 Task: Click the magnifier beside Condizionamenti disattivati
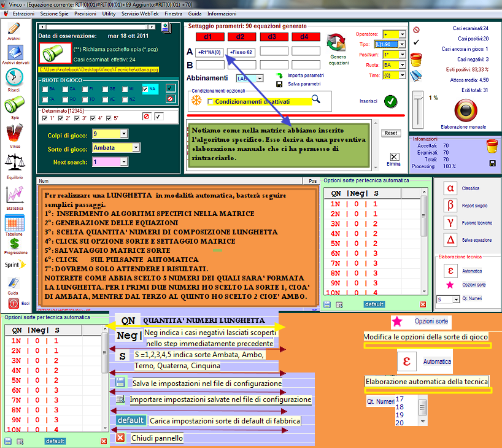316,99
